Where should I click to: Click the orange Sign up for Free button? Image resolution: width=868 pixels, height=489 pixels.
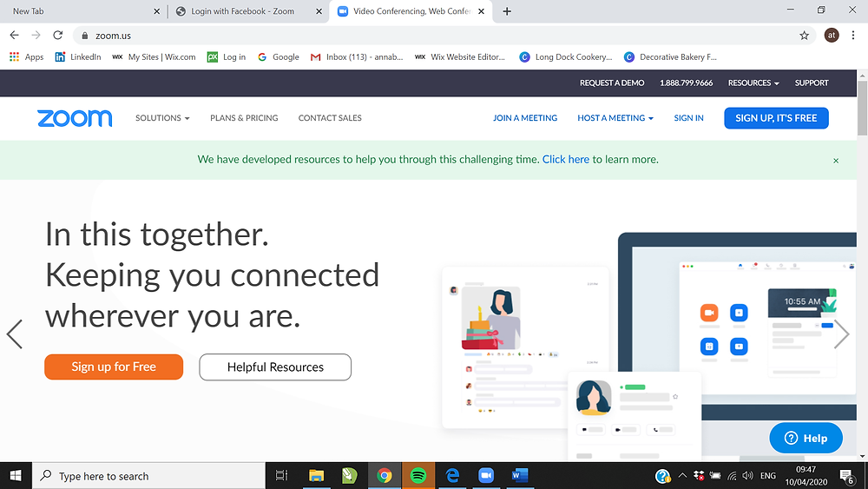[x=114, y=367]
